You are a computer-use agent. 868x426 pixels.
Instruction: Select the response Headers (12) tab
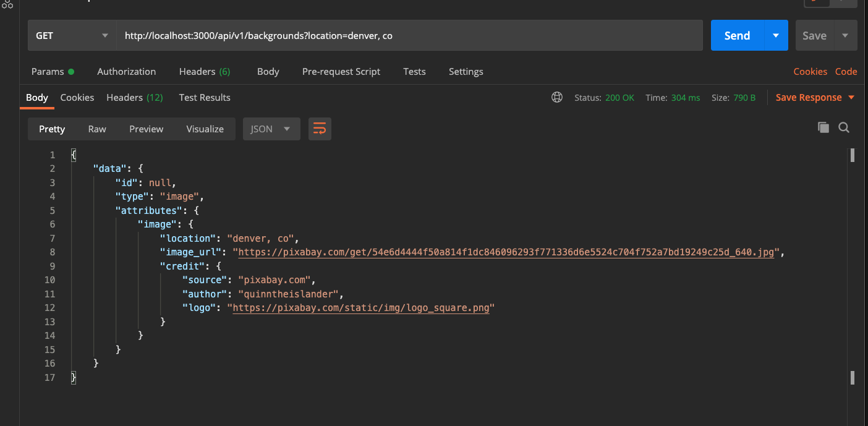coord(134,97)
